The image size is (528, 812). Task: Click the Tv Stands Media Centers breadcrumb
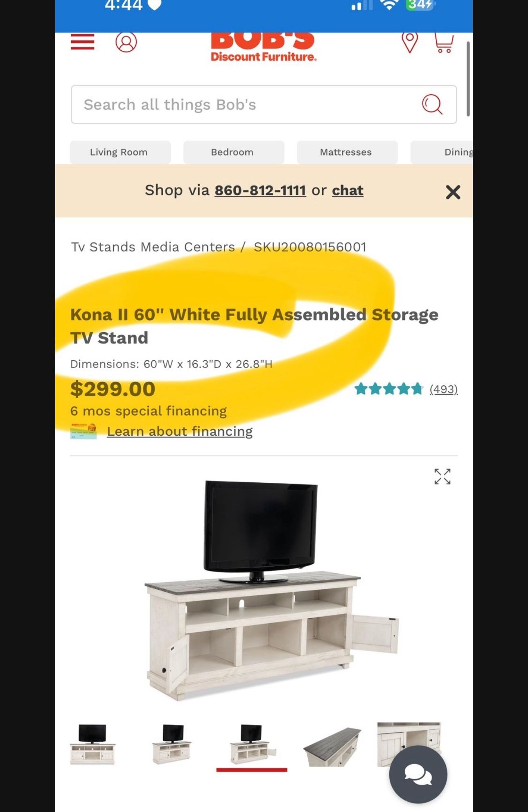click(153, 247)
